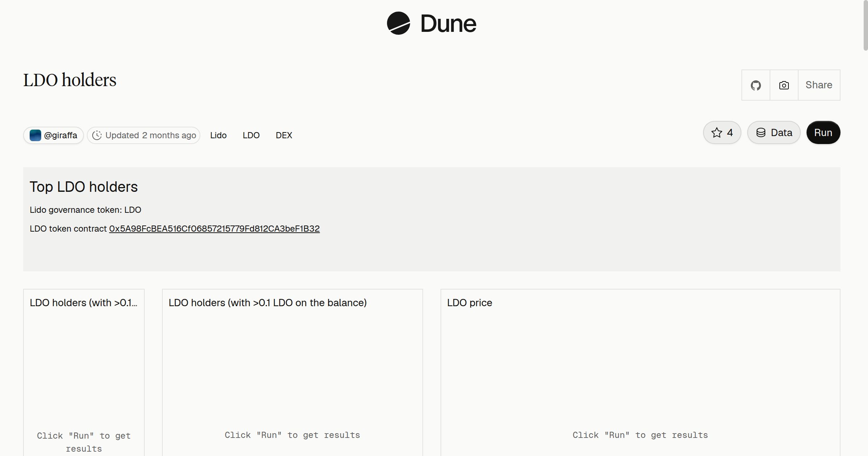
Task: Click the page vertical scrollbar thumb
Action: point(865,25)
